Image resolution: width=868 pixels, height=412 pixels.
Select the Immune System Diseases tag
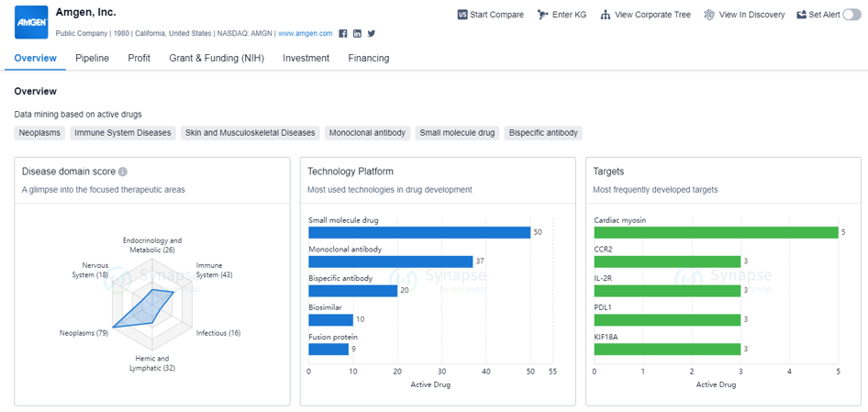point(123,133)
